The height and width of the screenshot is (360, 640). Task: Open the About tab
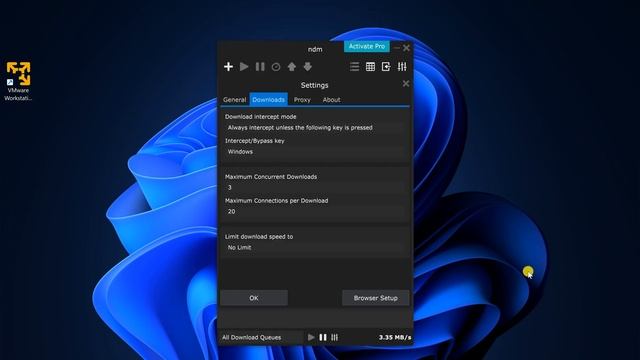point(331,100)
